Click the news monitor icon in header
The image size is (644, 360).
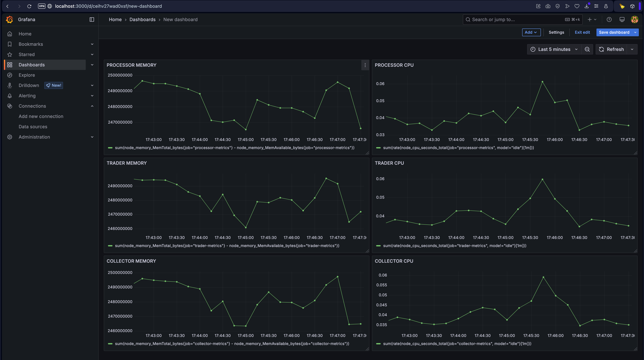tap(622, 19)
